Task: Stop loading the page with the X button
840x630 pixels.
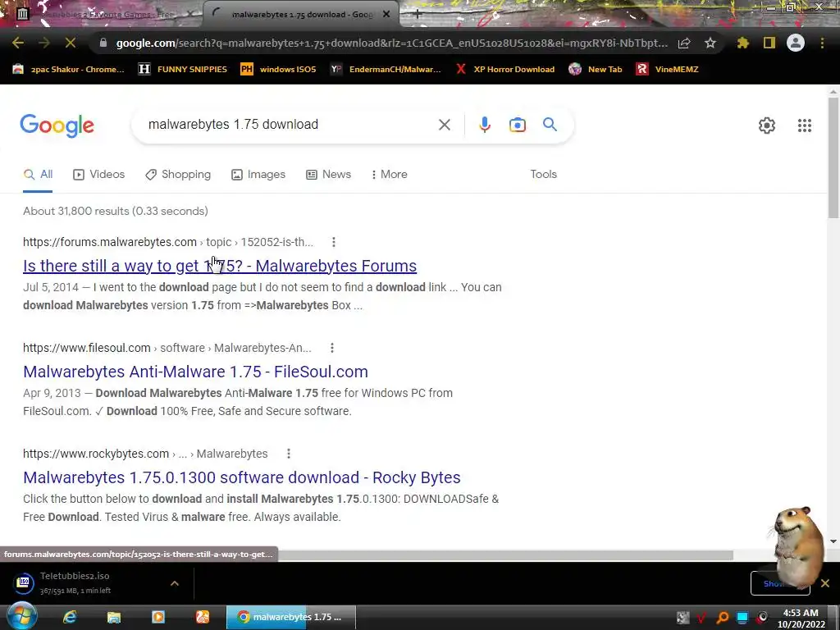Action: point(71,43)
